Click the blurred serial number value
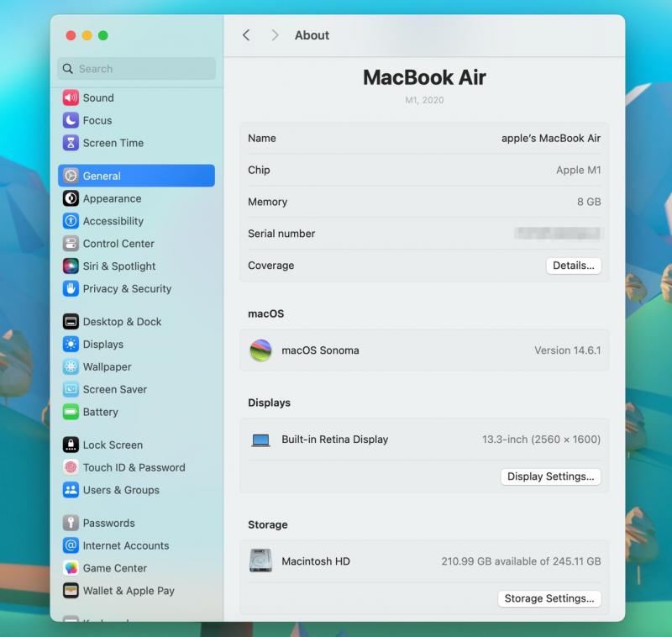672x637 pixels. 559,233
